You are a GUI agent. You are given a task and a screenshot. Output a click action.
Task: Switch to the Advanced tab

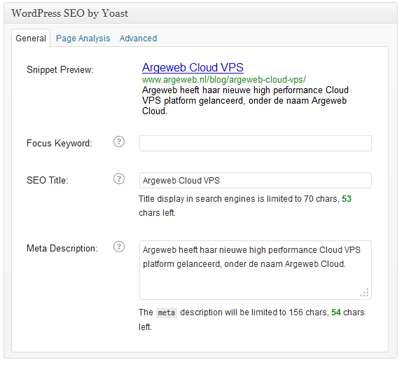(138, 38)
